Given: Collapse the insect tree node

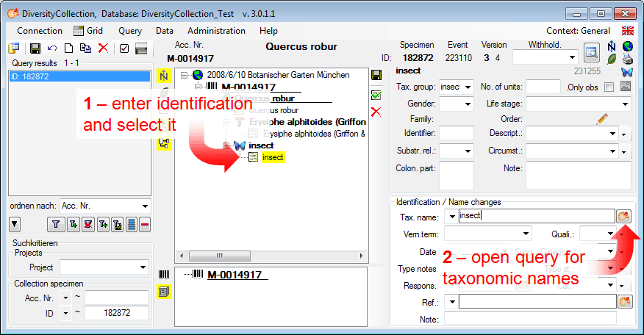Looking at the screenshot, I should click(x=227, y=145).
